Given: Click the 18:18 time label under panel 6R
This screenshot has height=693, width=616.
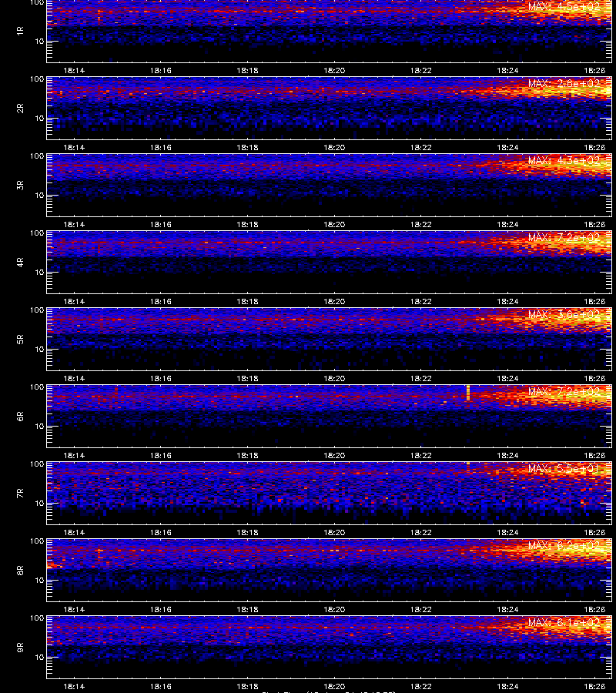Looking at the screenshot, I should tap(247, 455).
